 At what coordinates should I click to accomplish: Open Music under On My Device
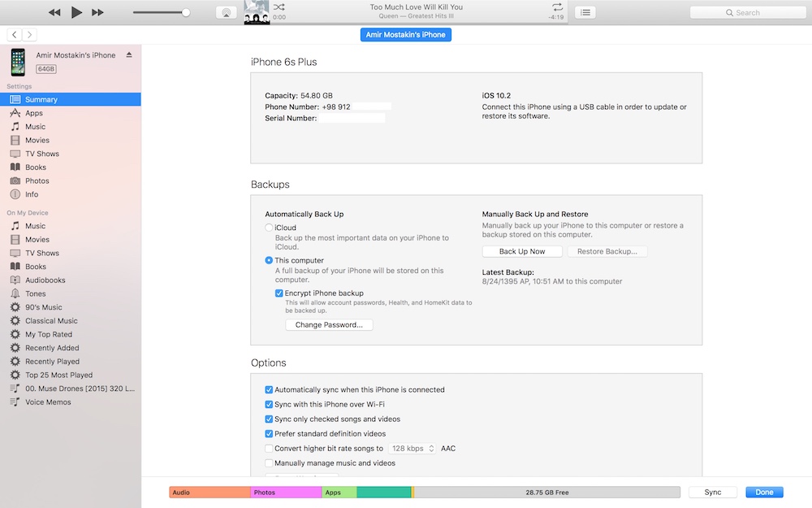click(x=71, y=226)
